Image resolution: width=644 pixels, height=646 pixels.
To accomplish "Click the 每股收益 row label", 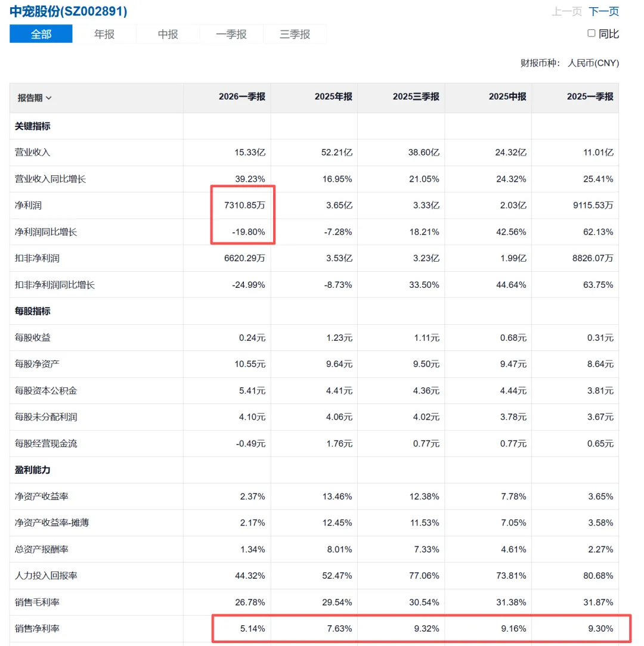I will point(33,338).
